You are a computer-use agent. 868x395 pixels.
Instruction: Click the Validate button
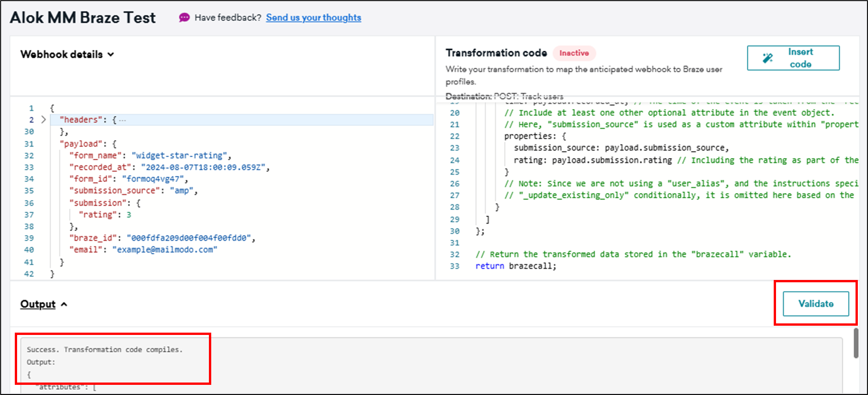[816, 304]
